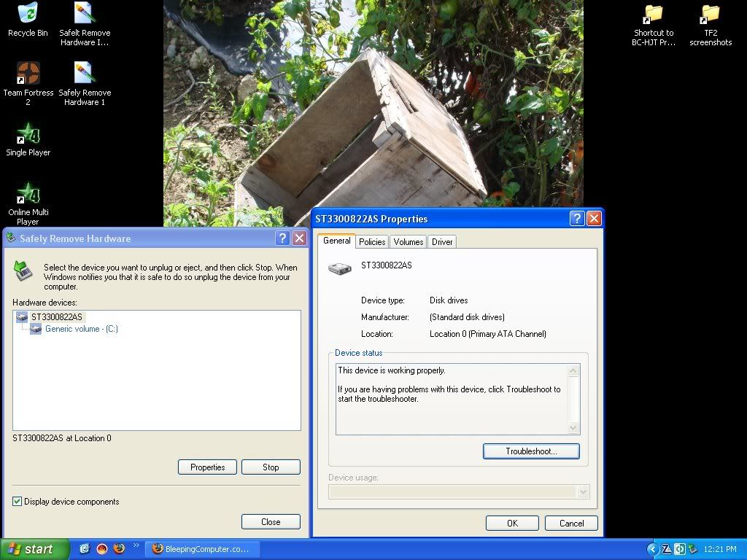Click the Help button in ST3300822AS Properties title bar

pyautogui.click(x=577, y=219)
